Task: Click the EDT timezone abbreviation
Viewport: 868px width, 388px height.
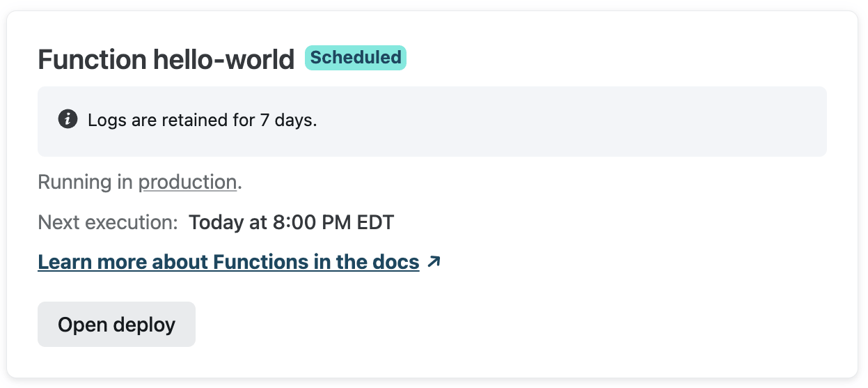Action: click(x=375, y=223)
